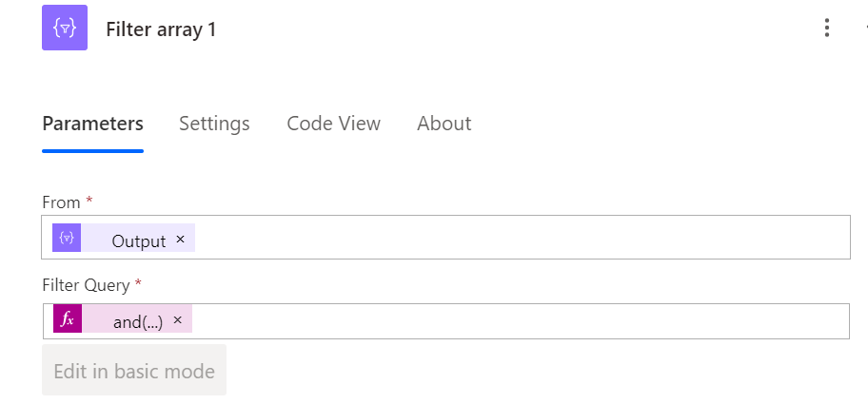The height and width of the screenshot is (404, 868).
Task: Click the purple icon on the Output token
Action: click(x=67, y=239)
